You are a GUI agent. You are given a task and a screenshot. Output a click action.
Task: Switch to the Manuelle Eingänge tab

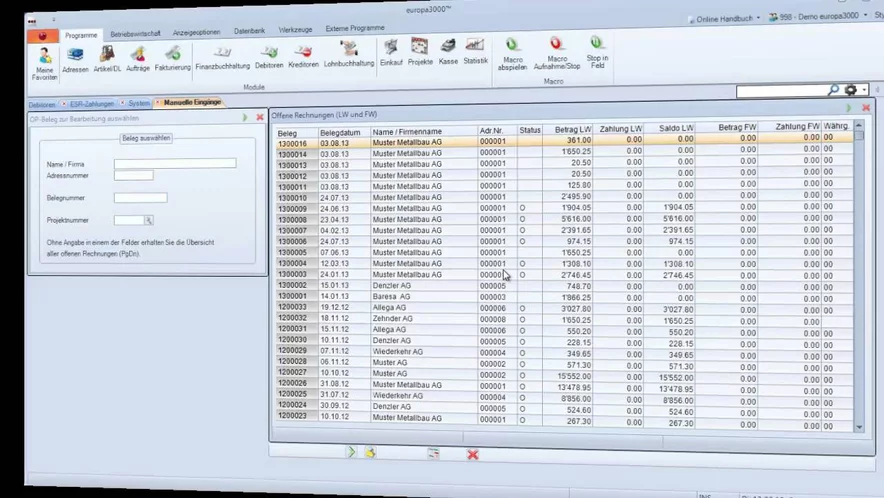(192, 103)
